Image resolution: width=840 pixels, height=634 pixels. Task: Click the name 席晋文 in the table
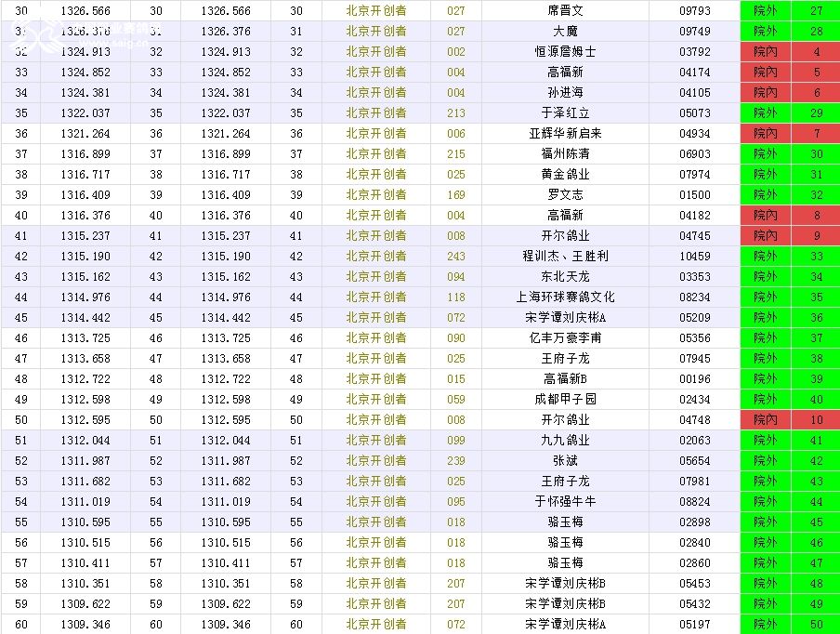pyautogui.click(x=565, y=11)
